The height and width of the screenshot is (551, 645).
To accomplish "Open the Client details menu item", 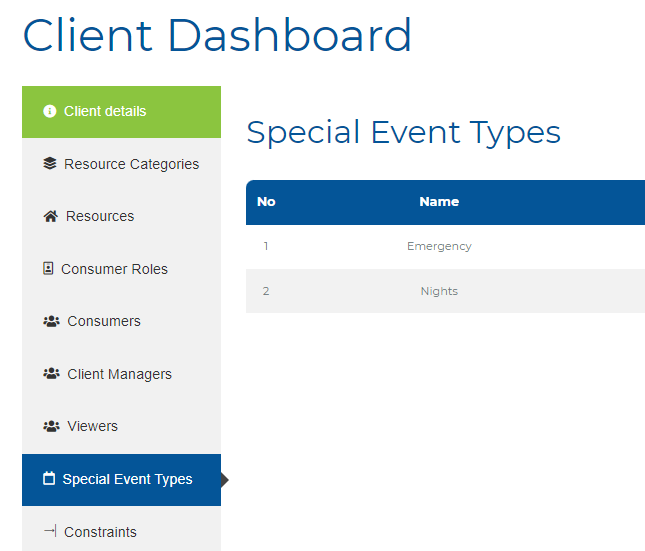I will pyautogui.click(x=121, y=112).
